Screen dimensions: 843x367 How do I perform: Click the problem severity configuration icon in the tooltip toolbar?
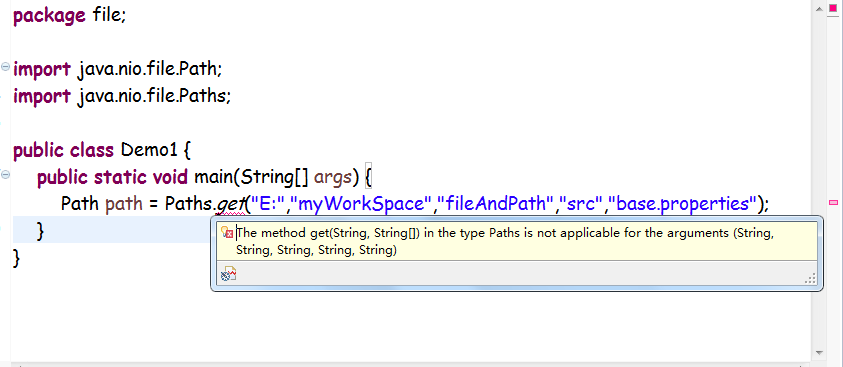228,274
